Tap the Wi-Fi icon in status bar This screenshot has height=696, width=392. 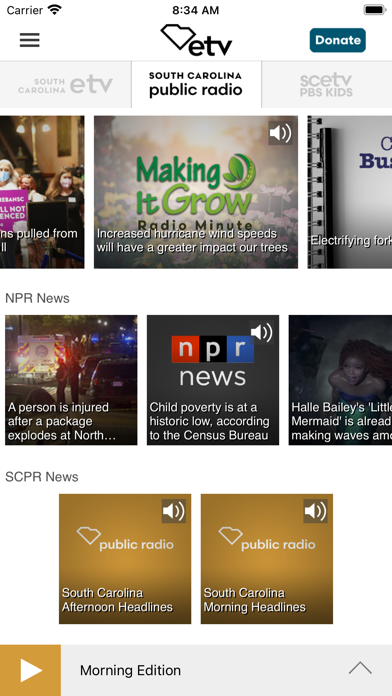(55, 10)
